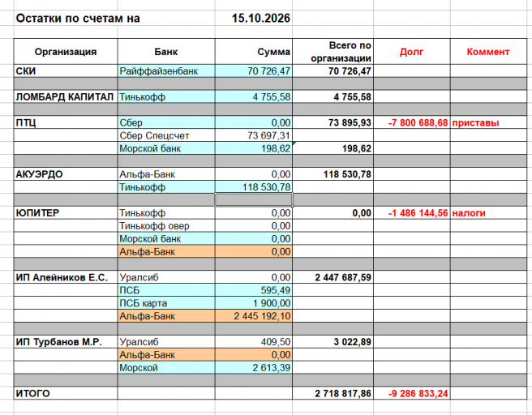Viewport: 532px width, 415px height.
Task: Click the 'Сбер' bank cell under ПТЦ
Action: [166, 122]
